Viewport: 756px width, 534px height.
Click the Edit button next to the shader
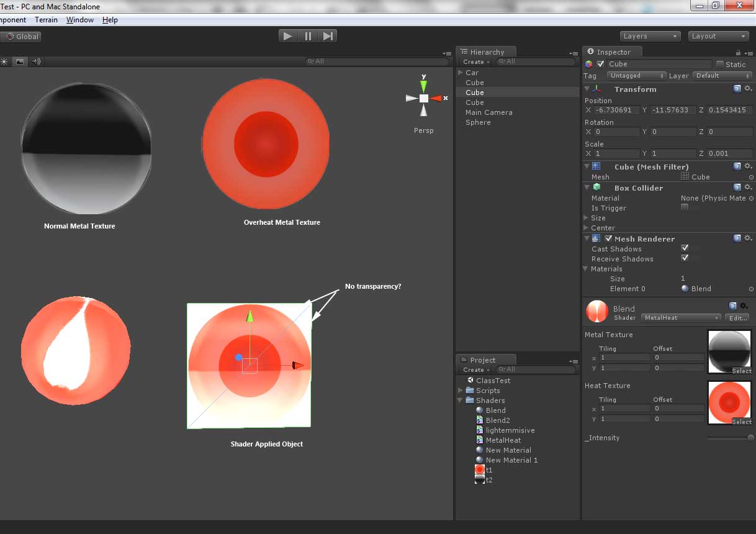pos(736,318)
